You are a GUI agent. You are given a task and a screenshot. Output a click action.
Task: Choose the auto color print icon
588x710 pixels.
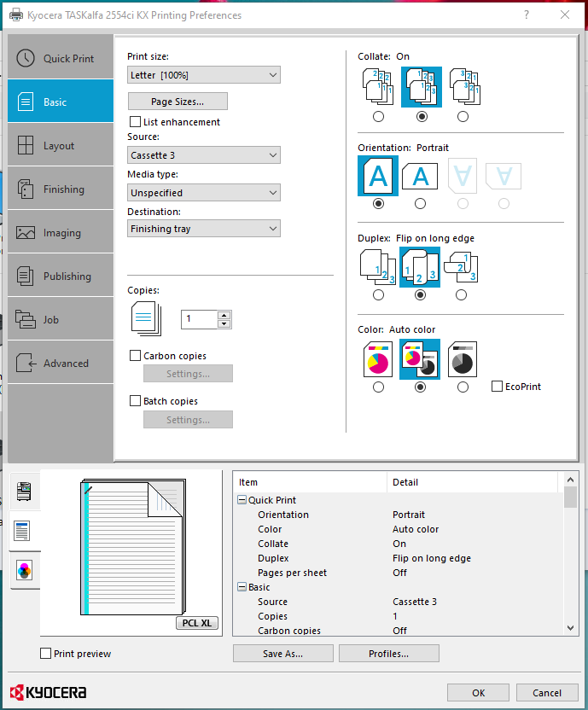[420, 359]
